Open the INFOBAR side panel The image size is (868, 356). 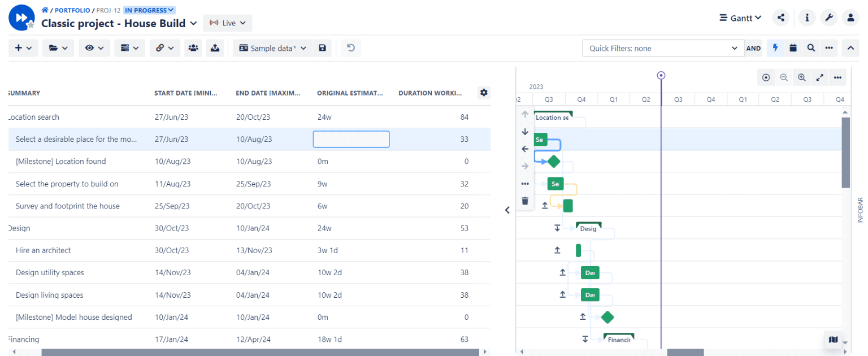(x=861, y=210)
